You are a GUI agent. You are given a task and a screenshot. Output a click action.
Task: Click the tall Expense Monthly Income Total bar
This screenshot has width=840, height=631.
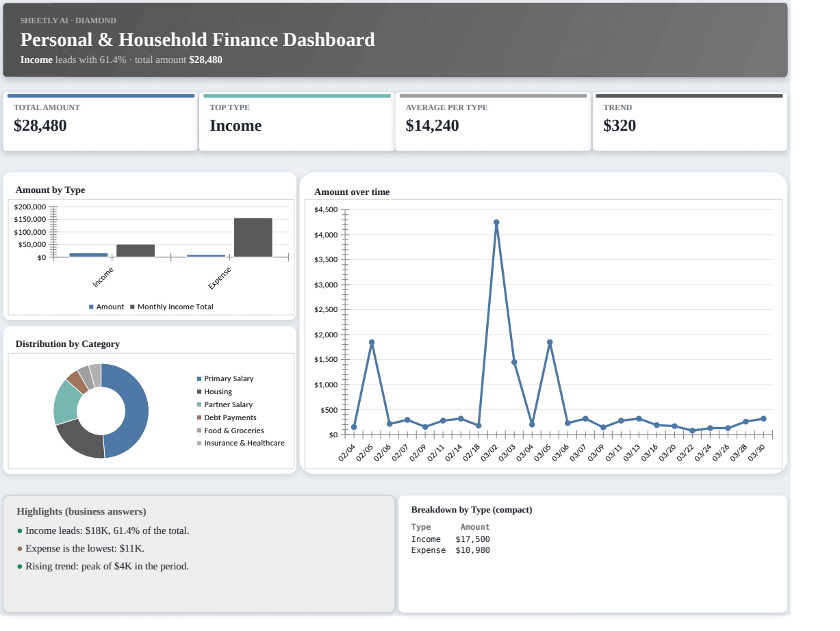tap(253, 237)
